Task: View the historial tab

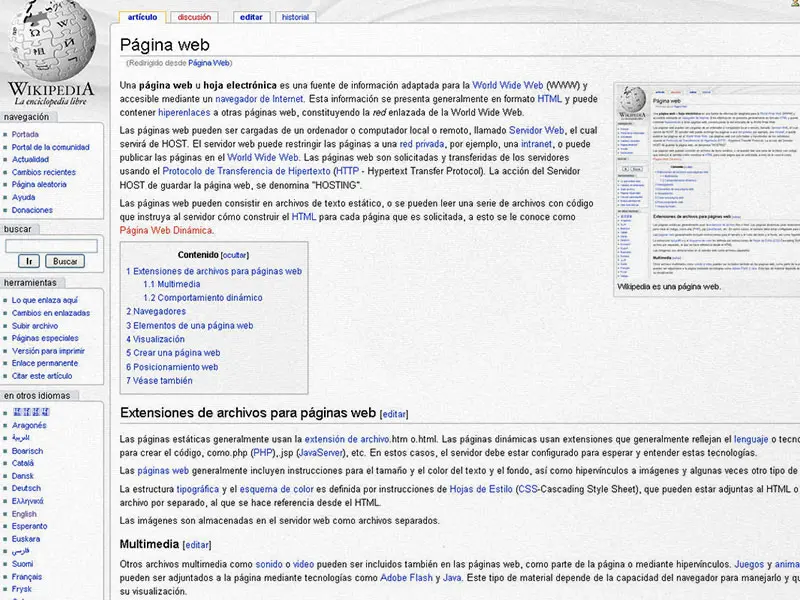Action: [x=295, y=17]
